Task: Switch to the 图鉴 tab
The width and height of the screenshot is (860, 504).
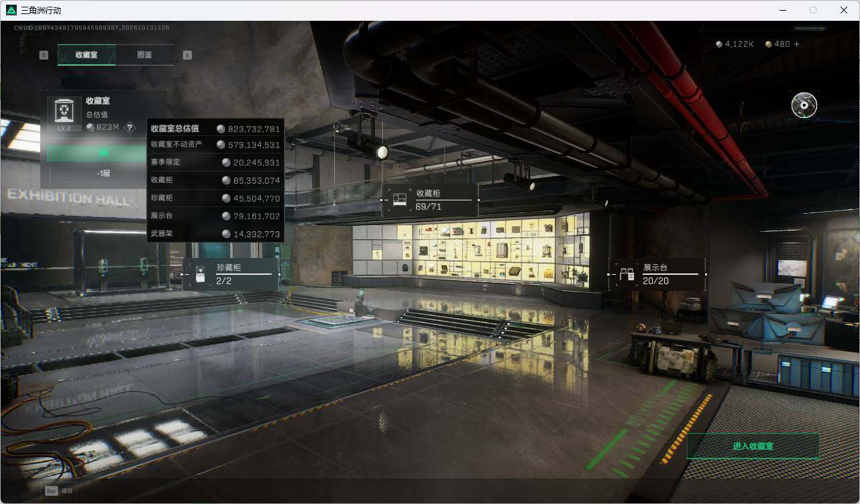Action: (144, 55)
